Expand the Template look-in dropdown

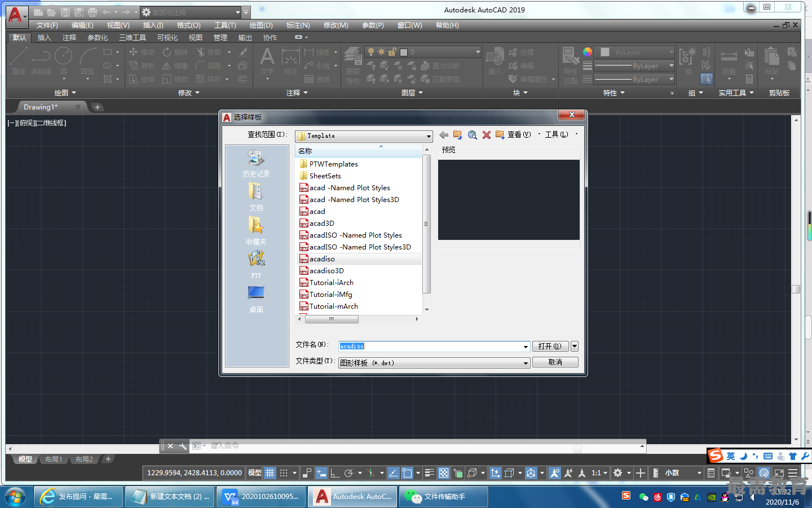tap(429, 136)
